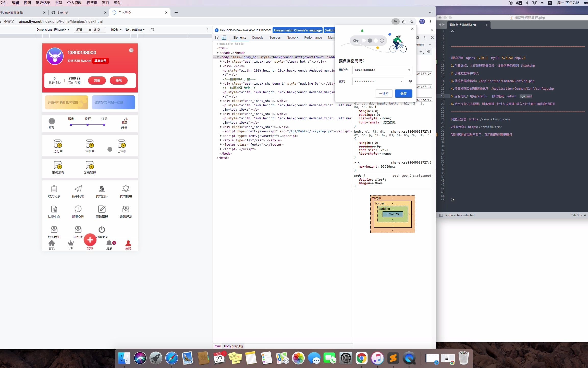Toggle the device toolbar icon in DevTools

click(x=224, y=38)
